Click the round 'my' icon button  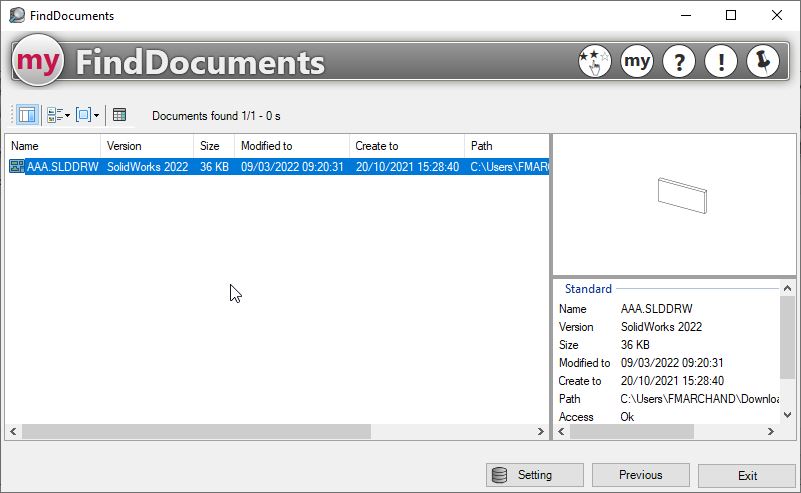click(x=637, y=62)
